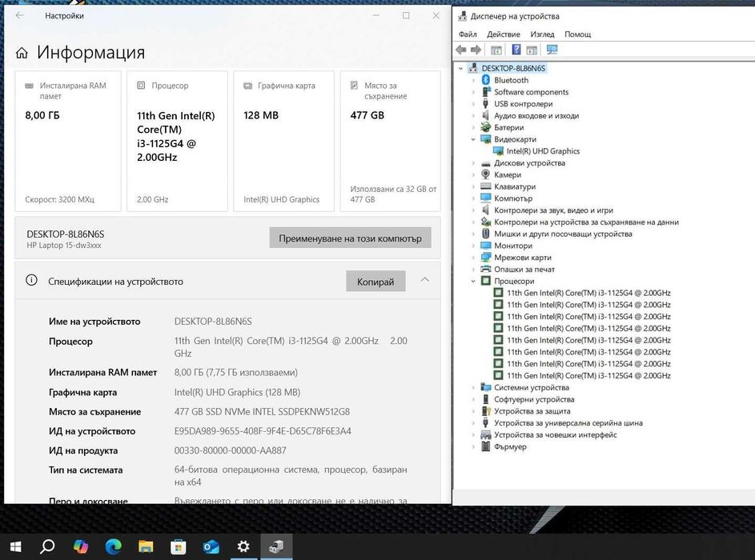The width and height of the screenshot is (755, 560).
Task: Click HP Laptop 15-dw3xxx model text
Action: pyautogui.click(x=64, y=246)
